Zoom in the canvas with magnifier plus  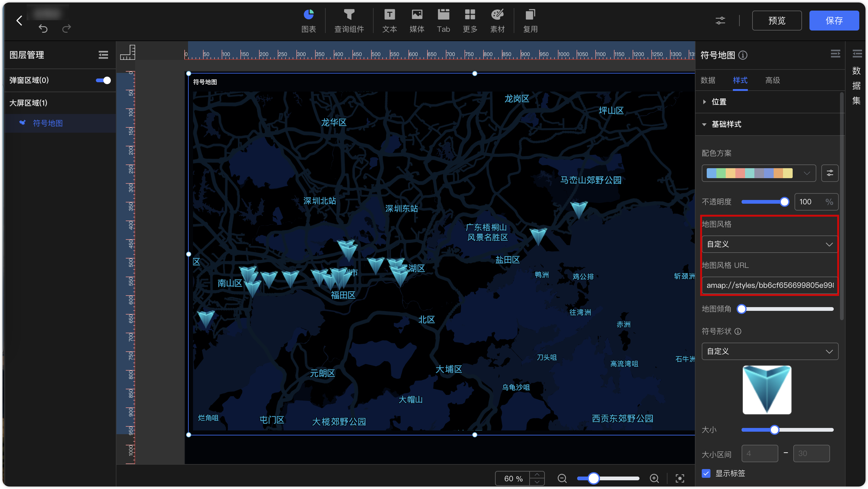pos(654,478)
